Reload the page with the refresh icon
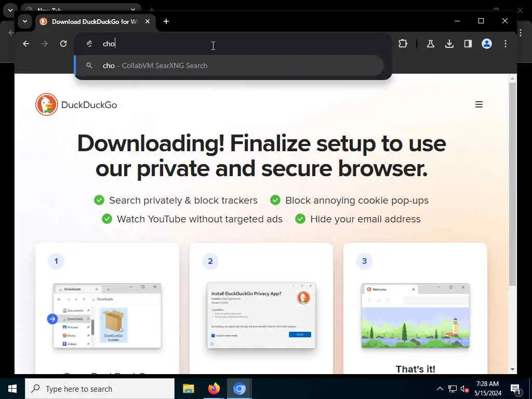 tap(63, 44)
